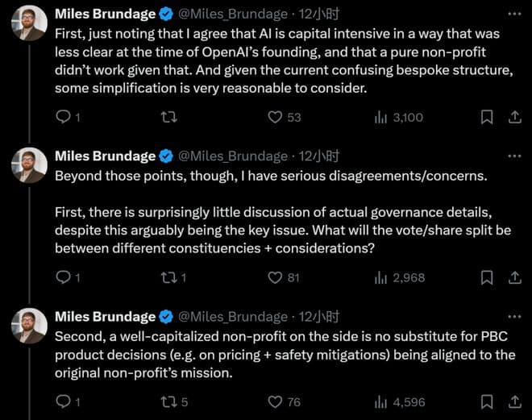View analytics of tweet with 3,100 views
Screen dimensions: 532x420
coord(381,117)
